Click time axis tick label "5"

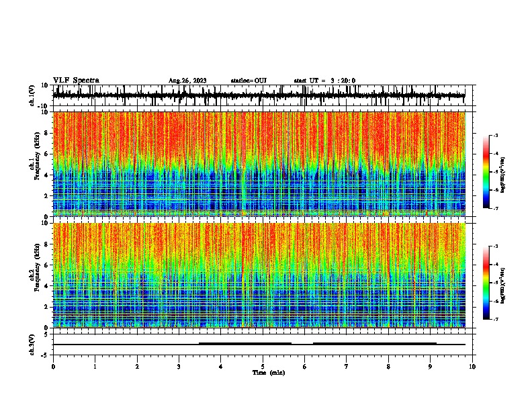tap(263, 367)
